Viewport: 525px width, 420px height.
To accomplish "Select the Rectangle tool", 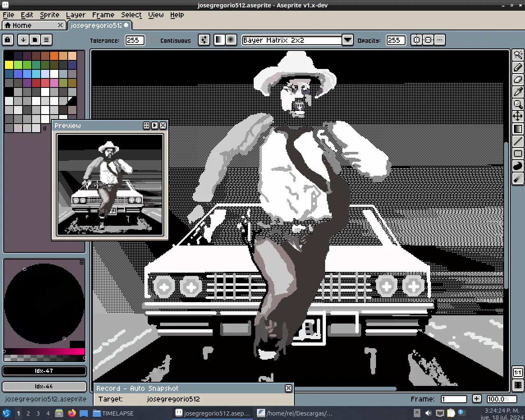I will 518,154.
